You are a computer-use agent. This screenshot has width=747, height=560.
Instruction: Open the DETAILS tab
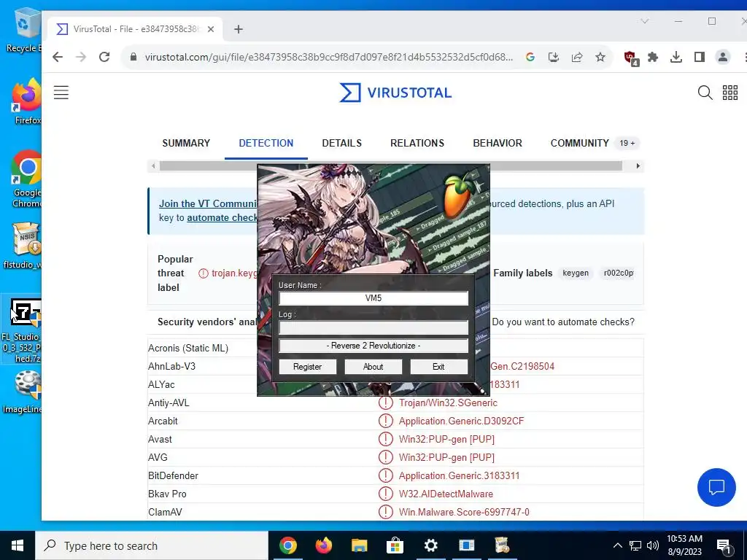(x=341, y=144)
